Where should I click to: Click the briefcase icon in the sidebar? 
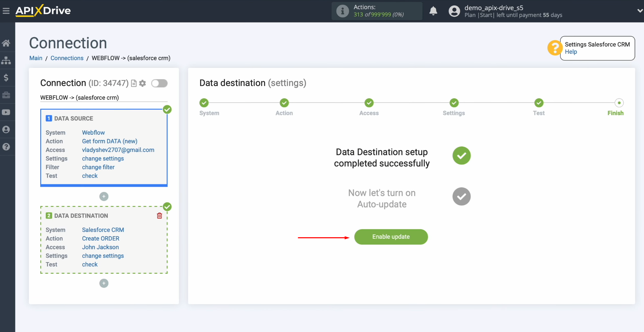tap(7, 95)
